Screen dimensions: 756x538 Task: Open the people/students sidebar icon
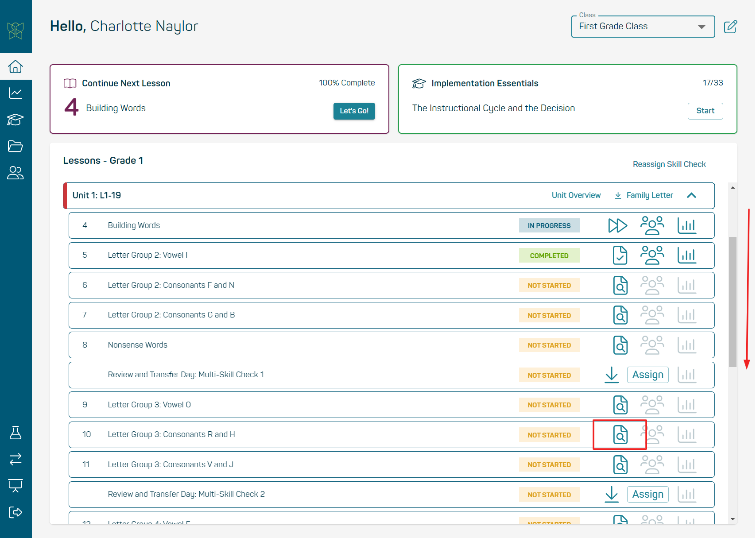pyautogui.click(x=16, y=173)
